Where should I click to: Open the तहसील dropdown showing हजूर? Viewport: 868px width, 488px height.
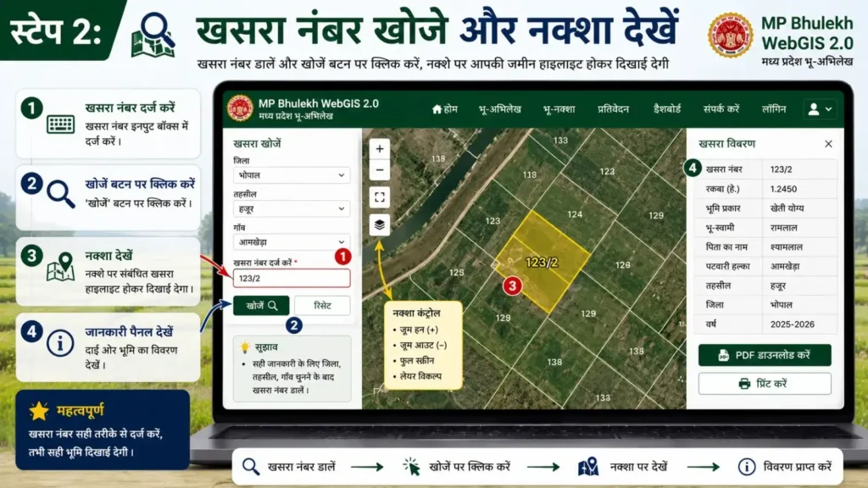click(292, 209)
